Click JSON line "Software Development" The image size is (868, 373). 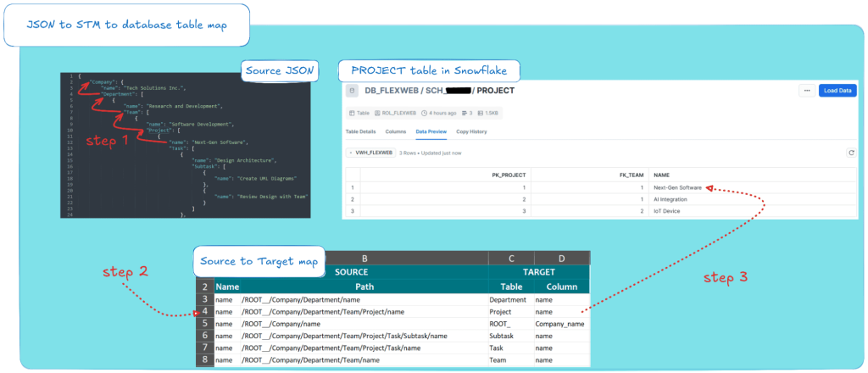(x=191, y=124)
